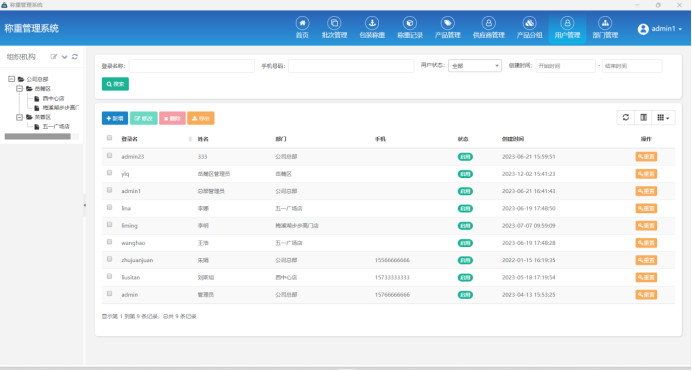Open 称重记录 cube icon in navbar
692x371 pixels.
click(x=410, y=23)
